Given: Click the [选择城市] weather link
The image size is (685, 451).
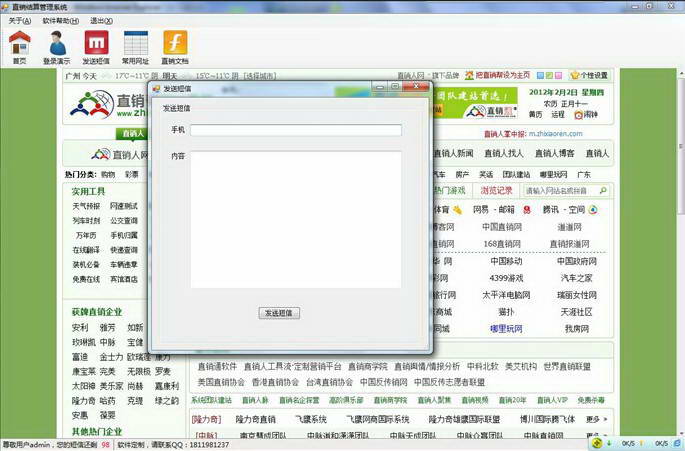Looking at the screenshot, I should click(259, 76).
